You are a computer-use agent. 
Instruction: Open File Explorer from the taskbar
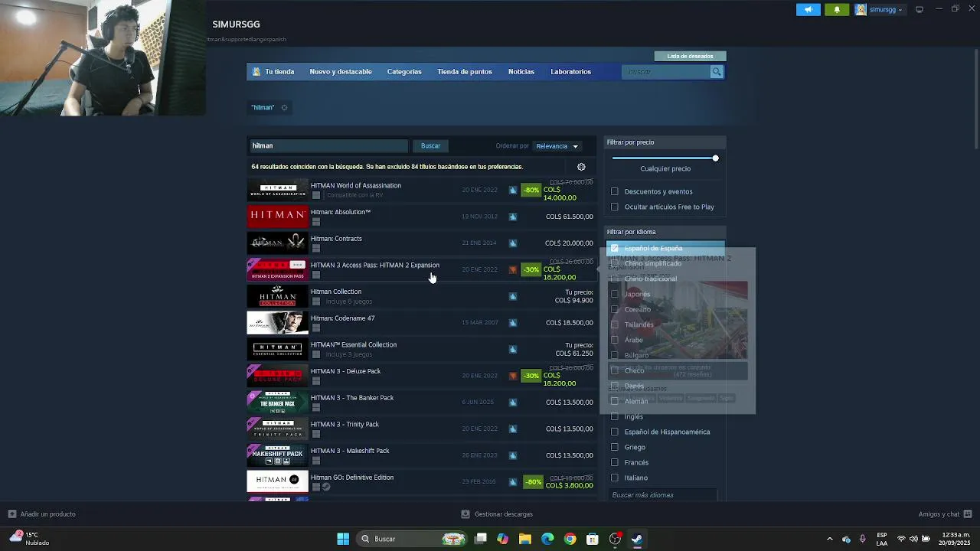click(x=524, y=539)
